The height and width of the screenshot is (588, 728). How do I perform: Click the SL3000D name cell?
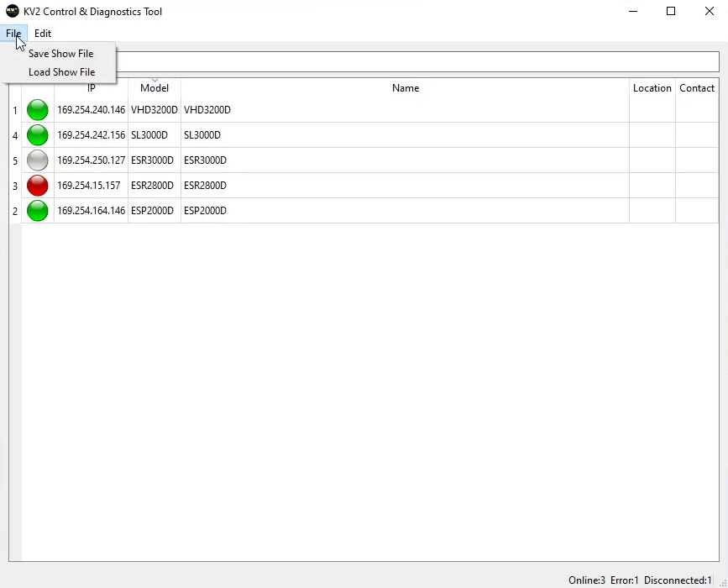[x=406, y=135]
